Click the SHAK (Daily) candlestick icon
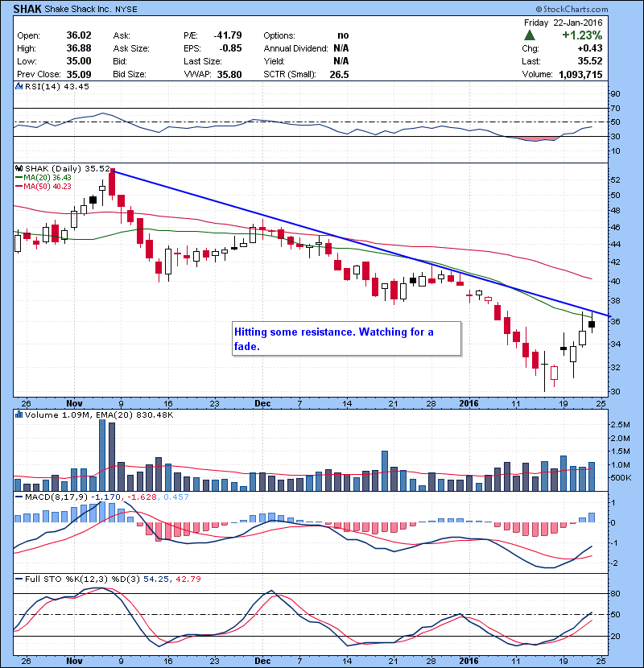The height and width of the screenshot is (668, 644). 19,168
